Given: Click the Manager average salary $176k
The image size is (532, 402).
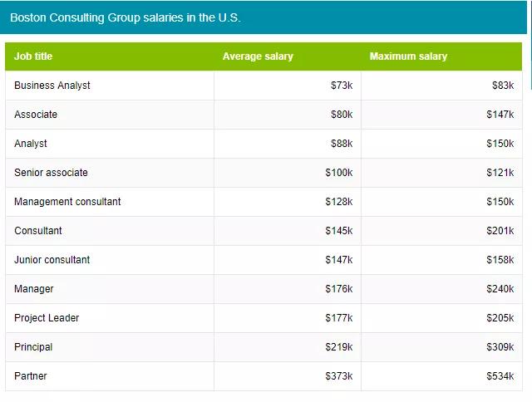Looking at the screenshot, I should coord(339,289).
